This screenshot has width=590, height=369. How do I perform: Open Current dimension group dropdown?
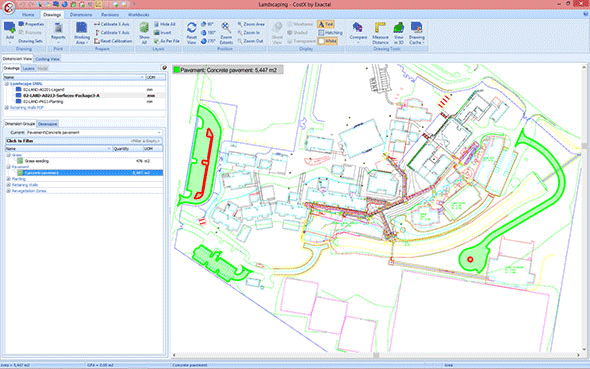point(160,132)
